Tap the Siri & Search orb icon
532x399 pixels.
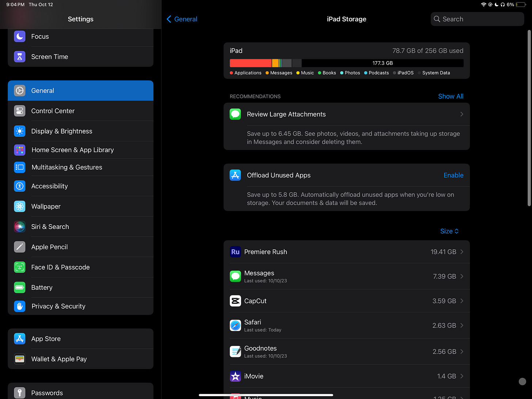tap(20, 227)
